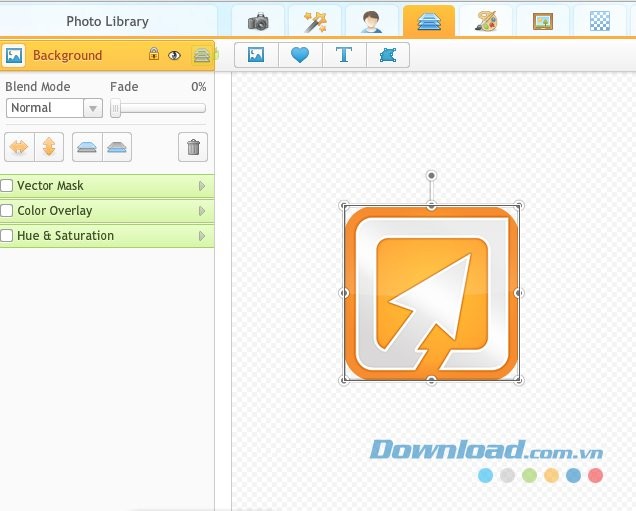Open the camera tab in top toolbar
The width and height of the screenshot is (636, 511).
258,21
